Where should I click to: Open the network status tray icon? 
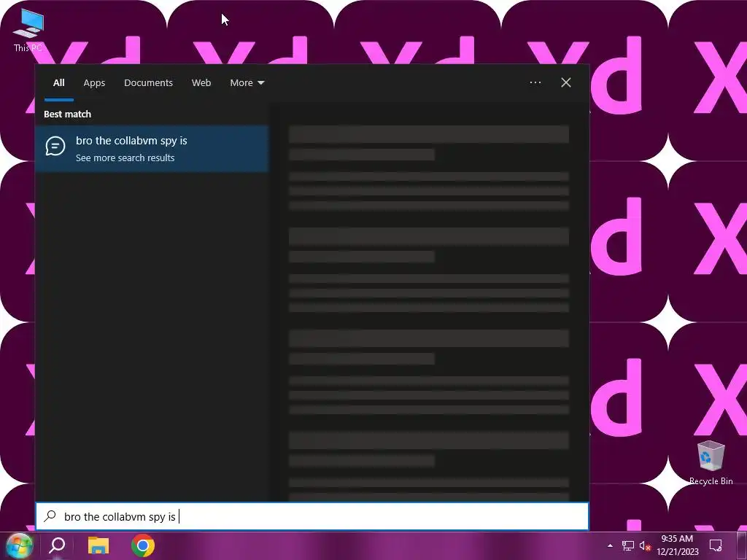tap(628, 545)
